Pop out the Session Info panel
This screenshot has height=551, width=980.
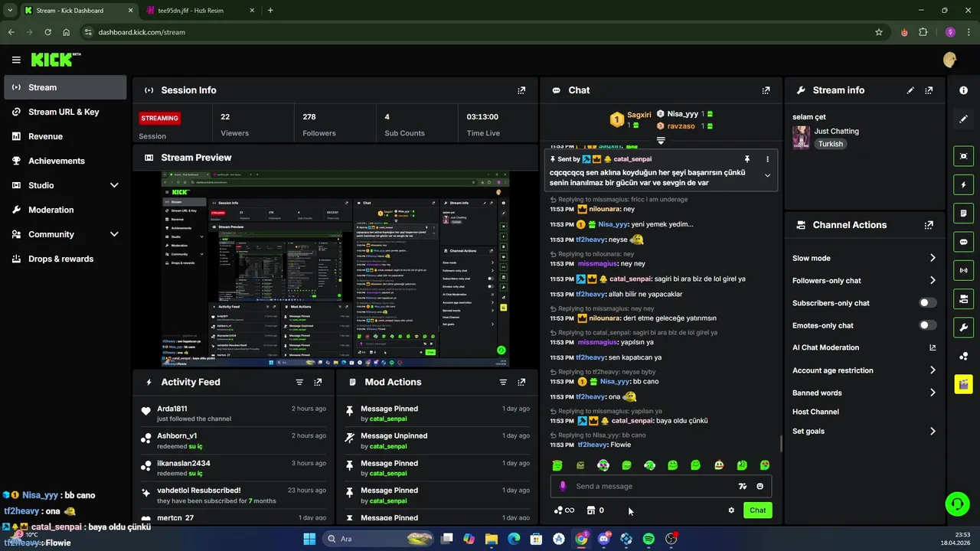coord(521,90)
